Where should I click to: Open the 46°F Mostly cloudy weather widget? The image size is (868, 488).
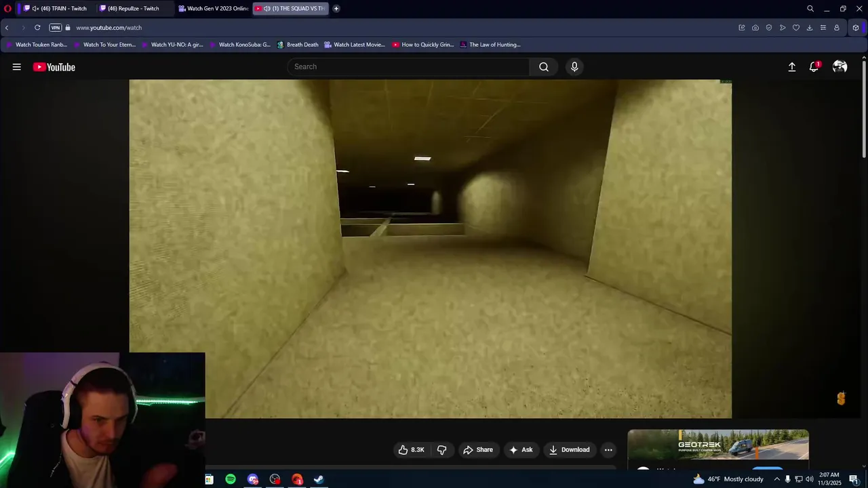click(x=728, y=479)
